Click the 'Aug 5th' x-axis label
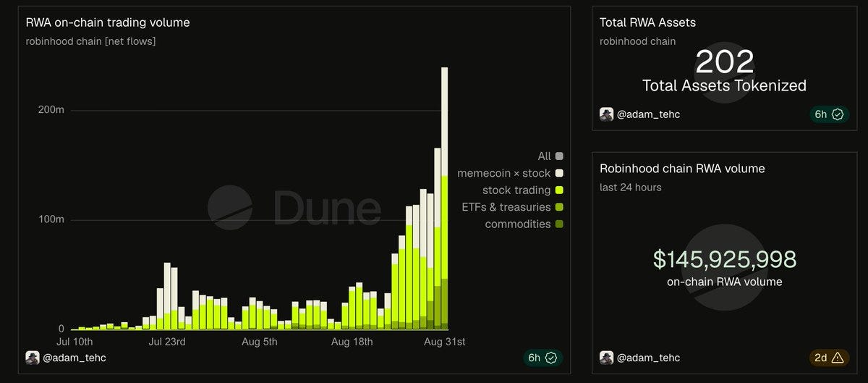This screenshot has height=383, width=868. point(260,341)
